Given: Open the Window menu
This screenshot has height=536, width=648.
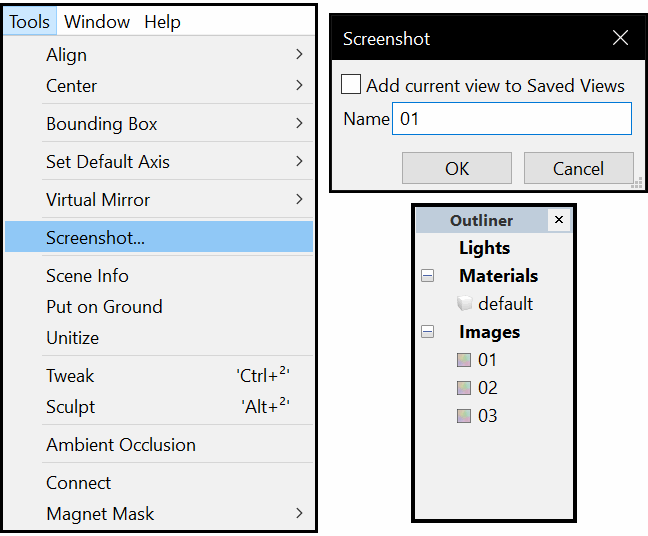Looking at the screenshot, I should pos(97,21).
